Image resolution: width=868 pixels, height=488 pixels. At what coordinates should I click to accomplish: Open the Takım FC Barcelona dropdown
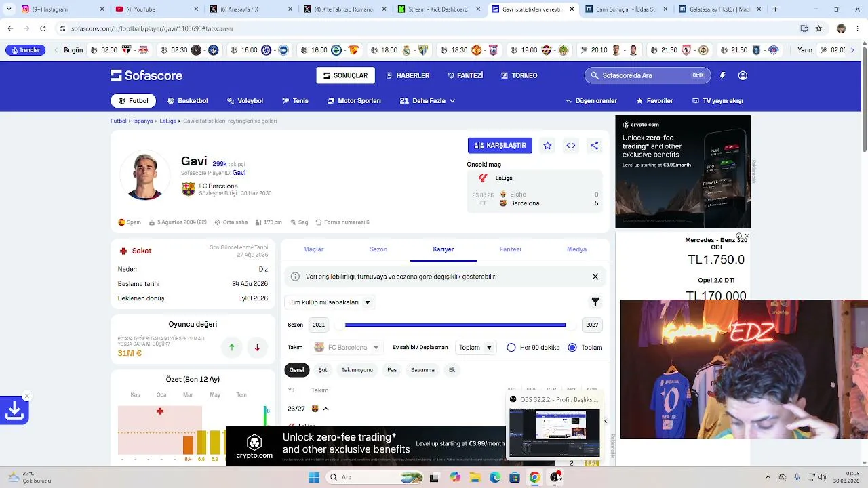[x=347, y=348]
